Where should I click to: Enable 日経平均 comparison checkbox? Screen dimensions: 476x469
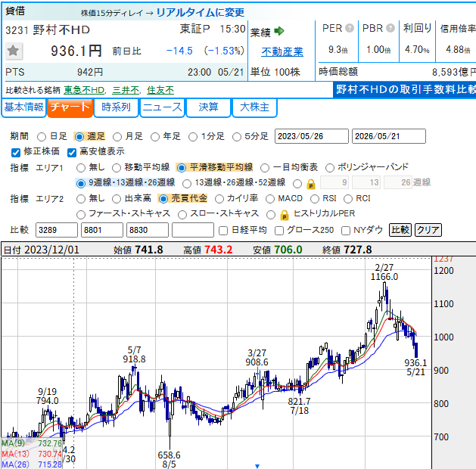[223, 231]
